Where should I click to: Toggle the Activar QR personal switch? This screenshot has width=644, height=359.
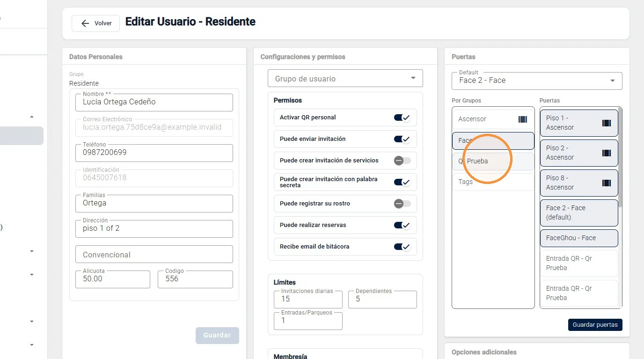tap(402, 117)
